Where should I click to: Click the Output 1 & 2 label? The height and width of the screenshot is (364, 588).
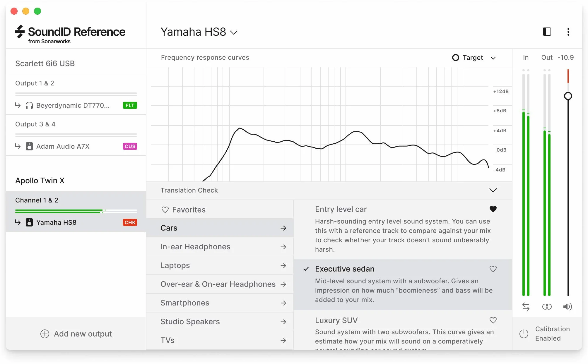pyautogui.click(x=35, y=83)
